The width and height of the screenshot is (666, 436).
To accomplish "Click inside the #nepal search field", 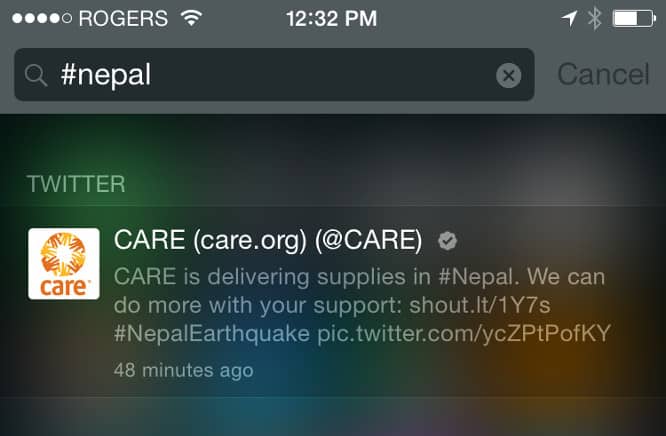I will coord(274,74).
